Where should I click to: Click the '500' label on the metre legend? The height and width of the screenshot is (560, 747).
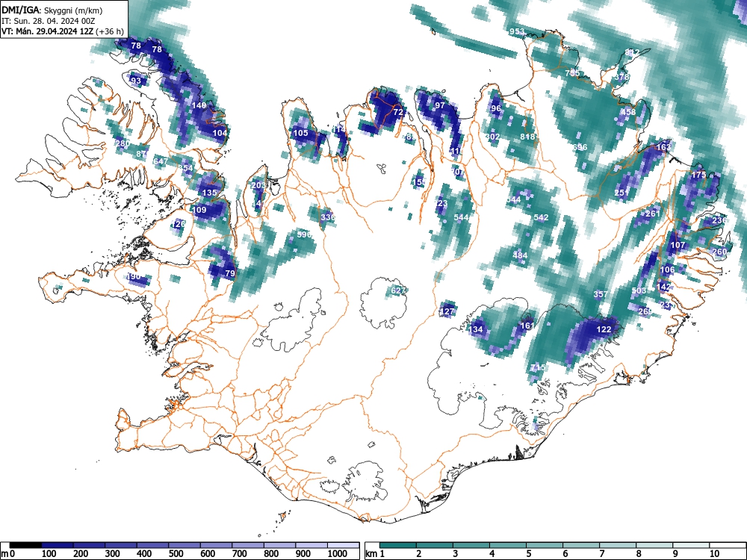point(176,554)
